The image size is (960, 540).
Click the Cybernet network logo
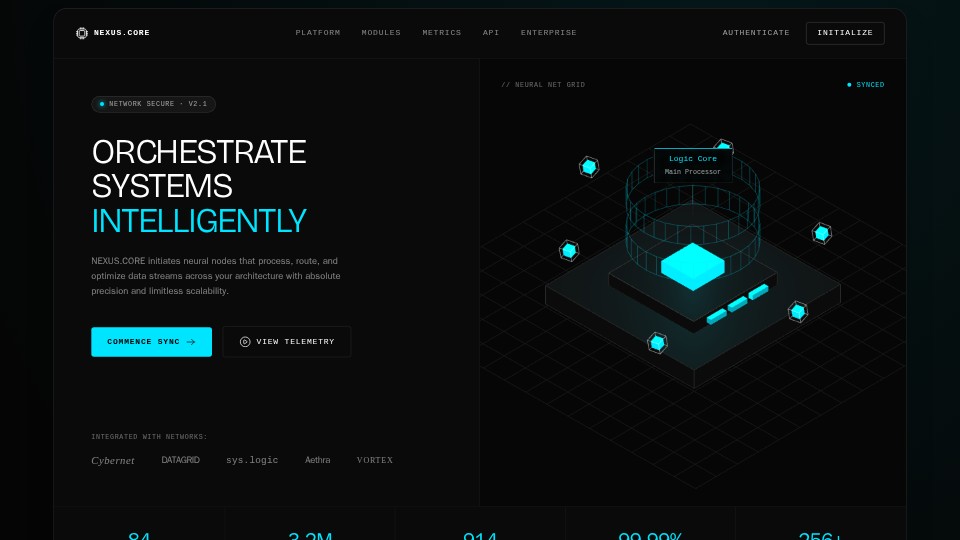click(x=113, y=461)
